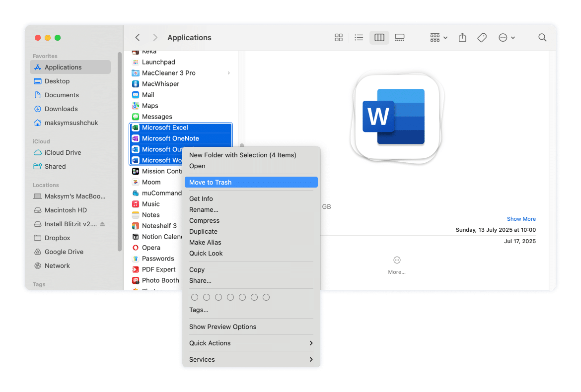Screen dimensions: 581x392
Task: Select Launchpad in the app list
Action: (x=181, y=62)
